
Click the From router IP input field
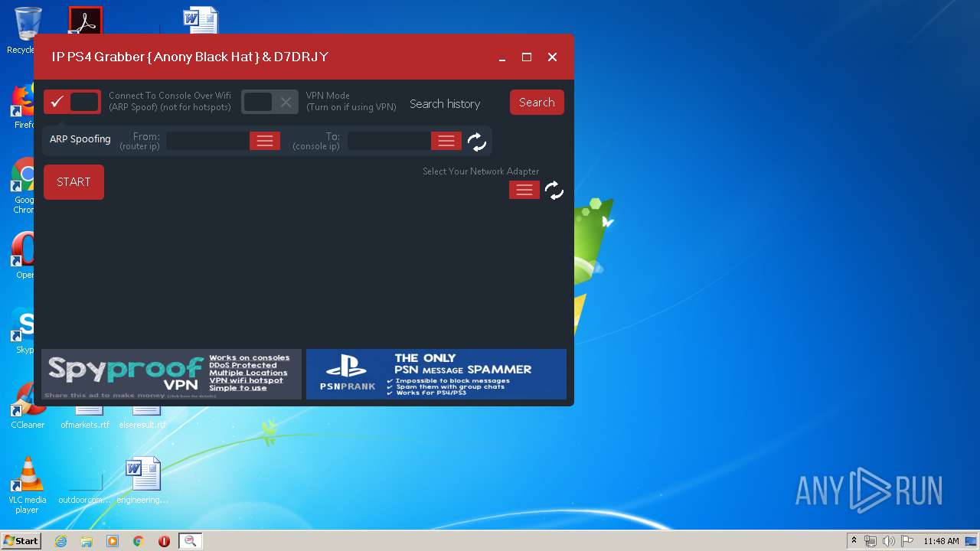(207, 141)
